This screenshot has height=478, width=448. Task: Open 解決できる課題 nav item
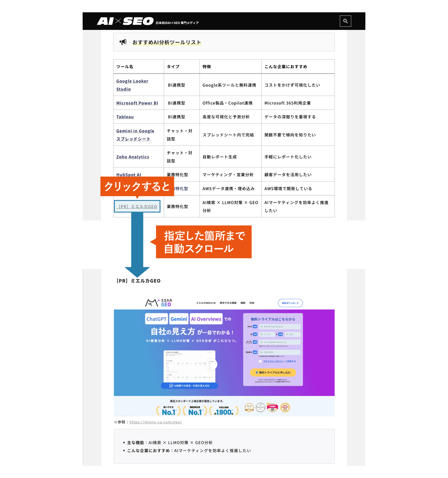click(x=228, y=303)
